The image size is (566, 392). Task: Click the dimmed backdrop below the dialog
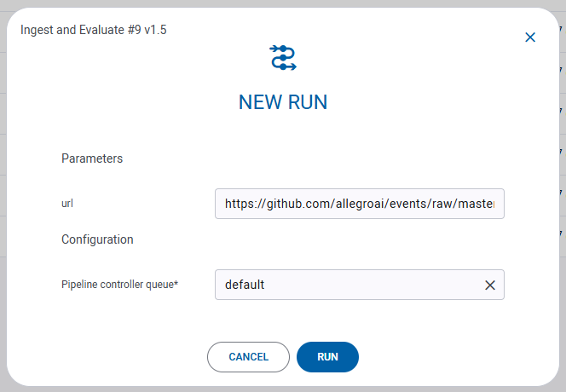point(283,389)
